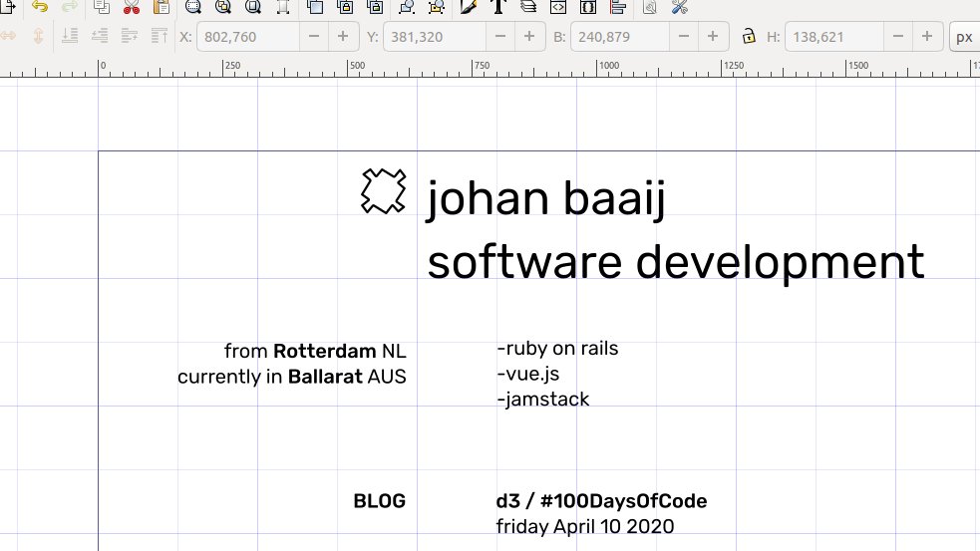The height and width of the screenshot is (551, 980).
Task: Zoom to page width
Action: [283, 6]
